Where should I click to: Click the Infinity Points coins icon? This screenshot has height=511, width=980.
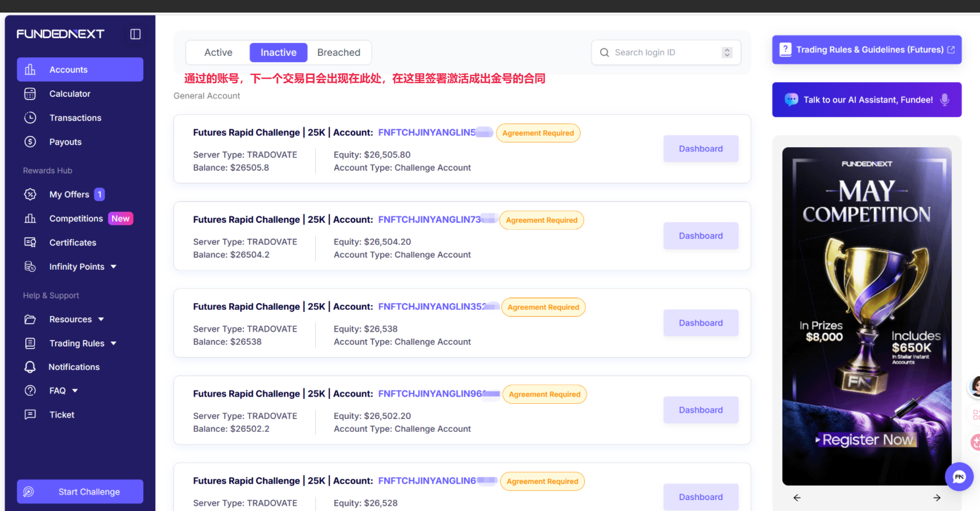pos(30,266)
